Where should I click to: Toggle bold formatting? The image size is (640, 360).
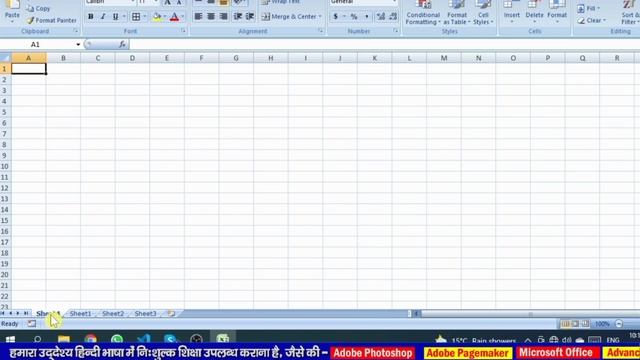click(x=91, y=17)
